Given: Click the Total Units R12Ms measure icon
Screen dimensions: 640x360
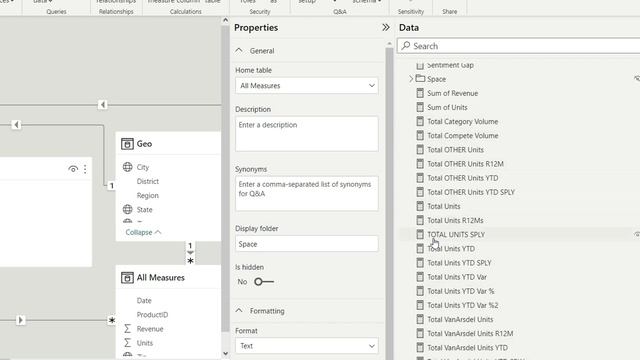Looking at the screenshot, I should point(420,220).
